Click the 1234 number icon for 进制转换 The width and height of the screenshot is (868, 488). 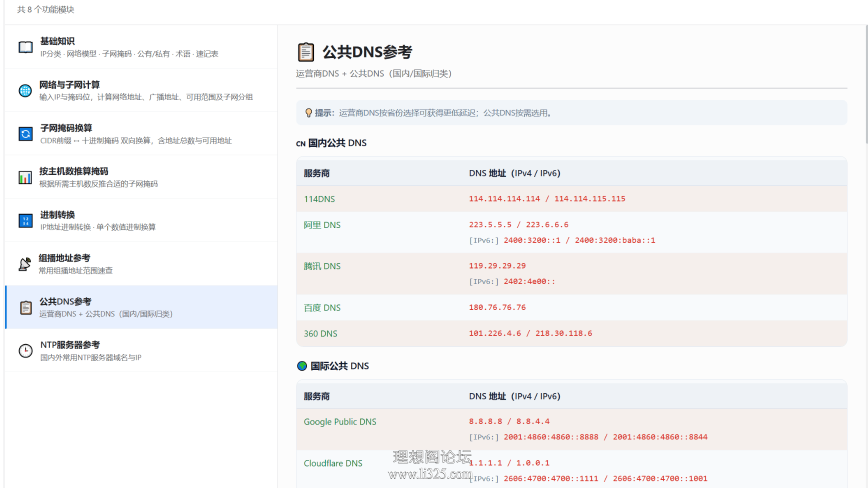point(25,220)
